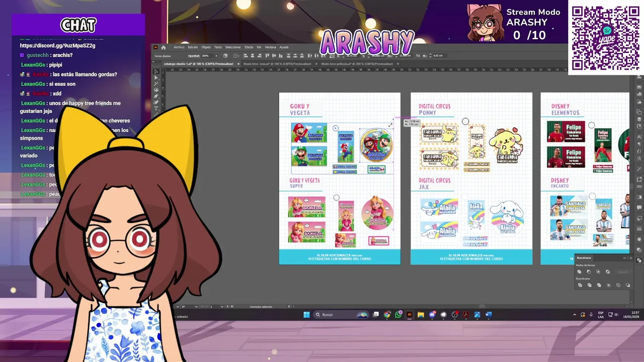The image size is (644, 362).
Task: Click the Opacidad input field
Action: (207, 56)
